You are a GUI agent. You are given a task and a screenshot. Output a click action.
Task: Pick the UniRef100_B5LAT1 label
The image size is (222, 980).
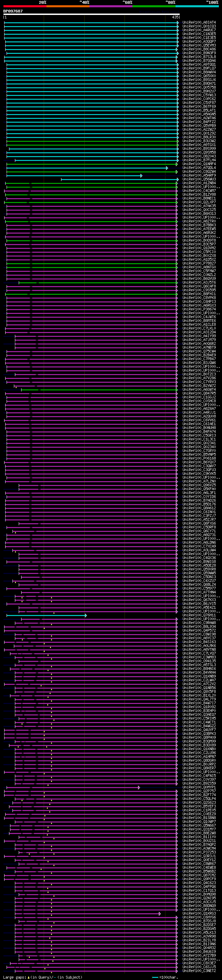(199, 110)
